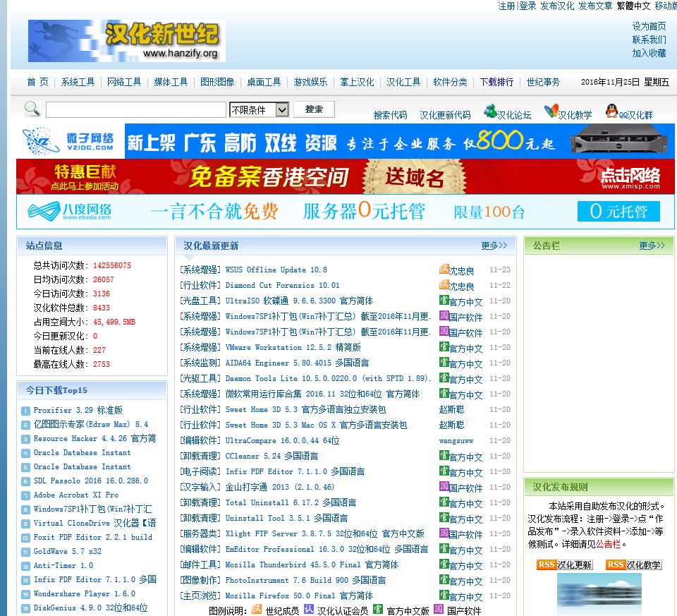The image size is (677, 616).
Task: Click into the search text field
Action: pos(136,109)
